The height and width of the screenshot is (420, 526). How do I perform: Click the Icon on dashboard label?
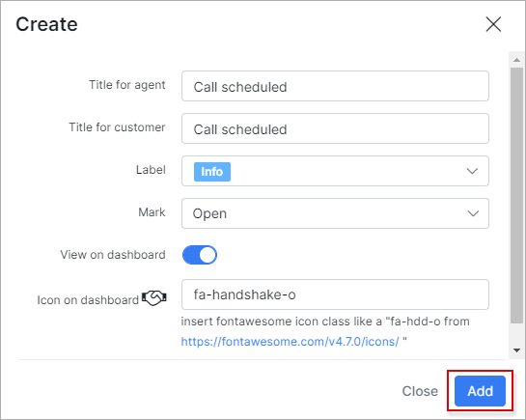[88, 300]
